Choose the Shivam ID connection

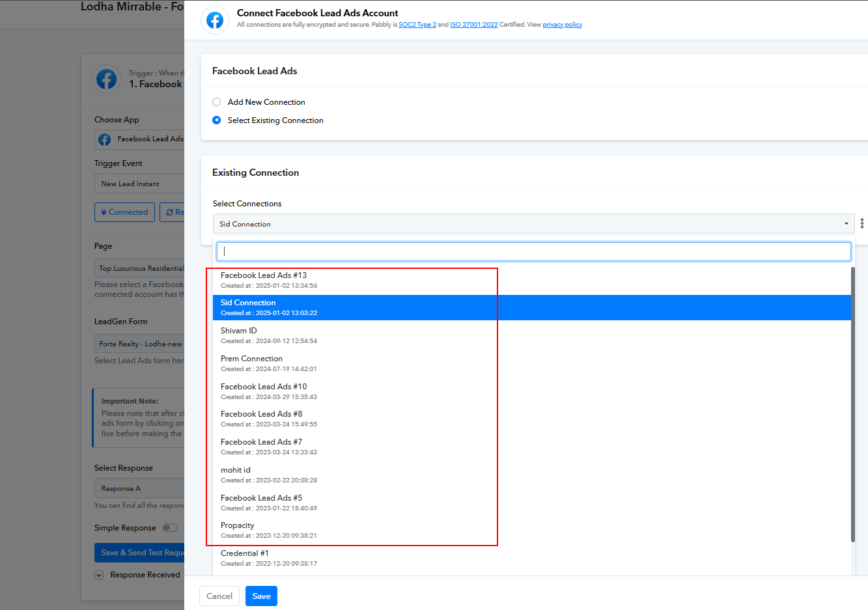click(532, 335)
